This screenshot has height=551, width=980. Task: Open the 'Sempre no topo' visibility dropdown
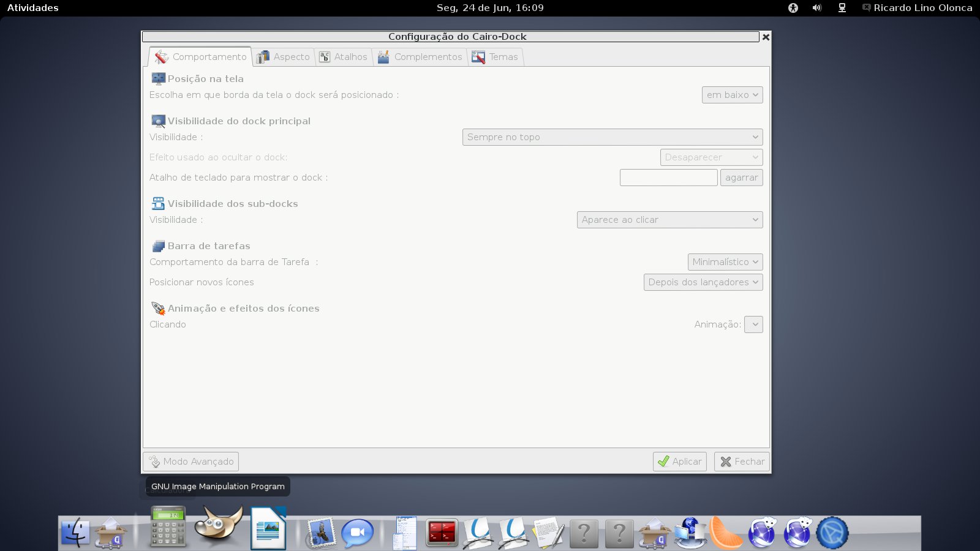pyautogui.click(x=612, y=137)
